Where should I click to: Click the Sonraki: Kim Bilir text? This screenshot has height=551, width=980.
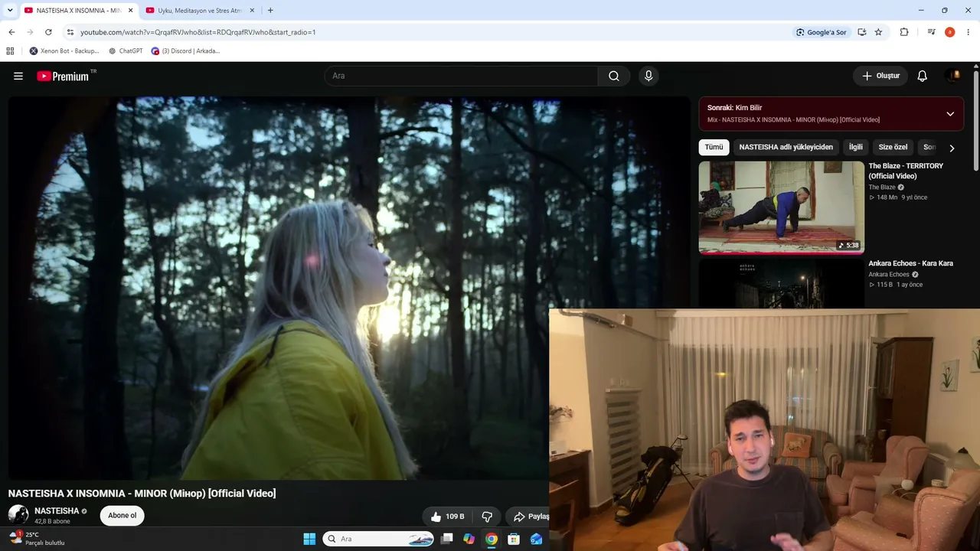(734, 108)
